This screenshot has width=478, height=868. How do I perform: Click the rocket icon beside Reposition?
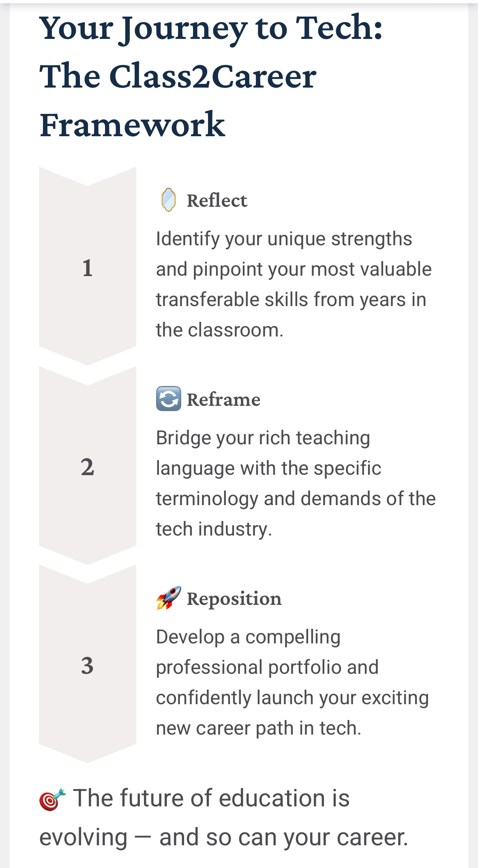point(168,598)
